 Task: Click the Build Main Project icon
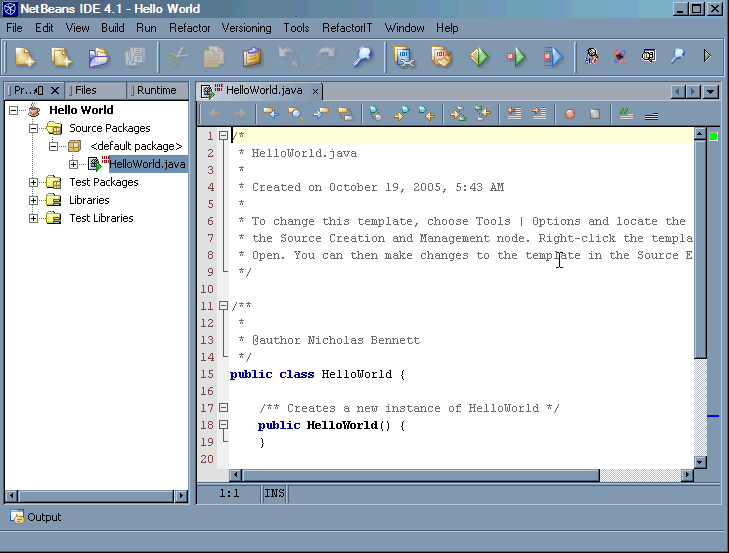coord(404,57)
